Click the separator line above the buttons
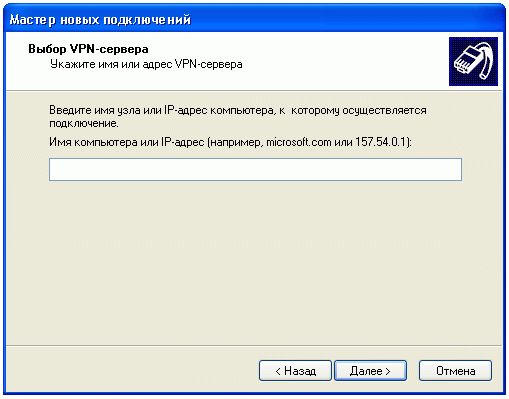The image size is (509, 399). tap(254, 346)
